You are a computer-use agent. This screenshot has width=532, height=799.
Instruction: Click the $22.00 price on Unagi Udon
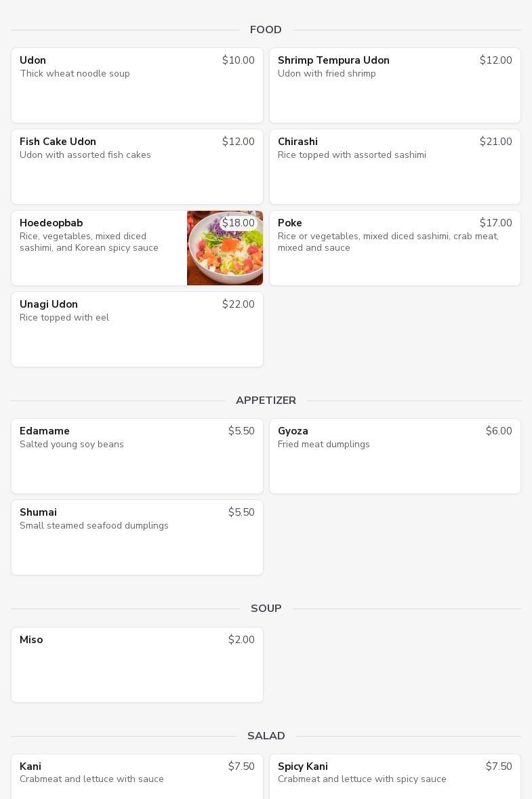239,304
